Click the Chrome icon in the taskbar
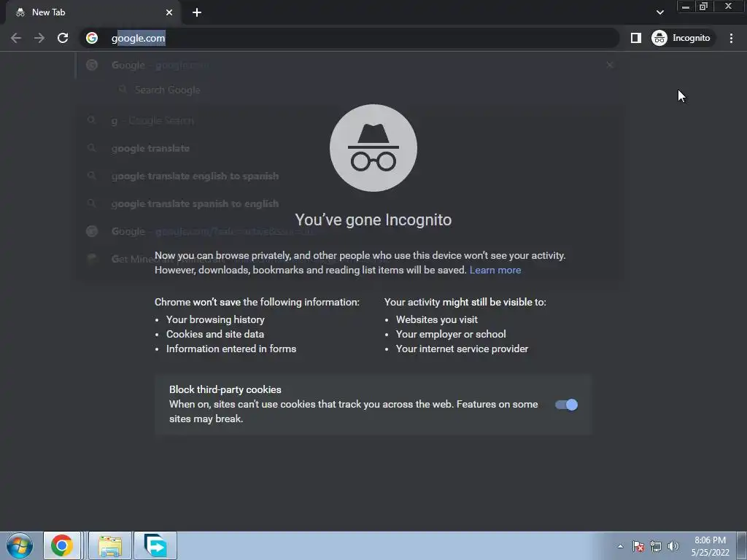Image resolution: width=747 pixels, height=560 pixels. 62,545
